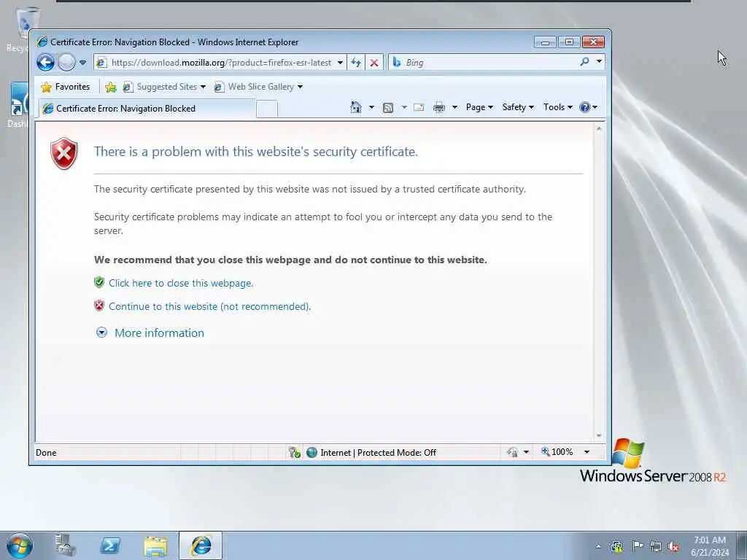
Task: Click the red shield certificate error icon
Action: pyautogui.click(x=64, y=153)
